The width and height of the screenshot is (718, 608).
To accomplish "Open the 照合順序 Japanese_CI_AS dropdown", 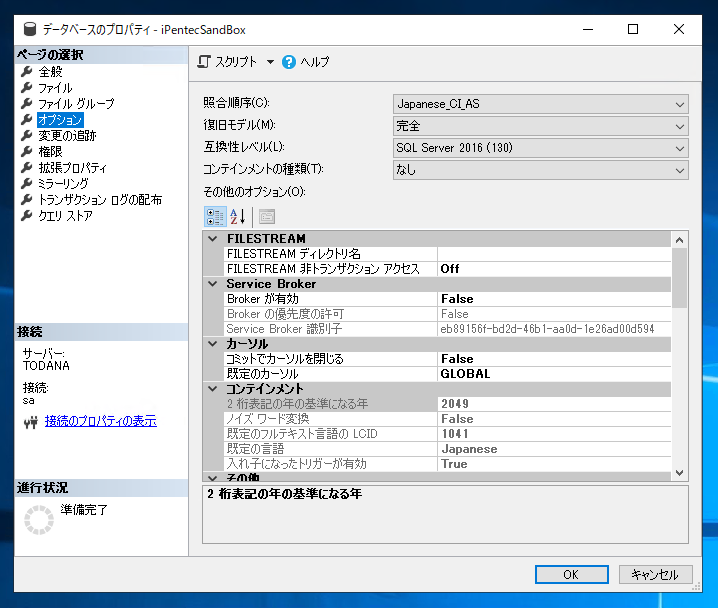I will [x=540, y=104].
